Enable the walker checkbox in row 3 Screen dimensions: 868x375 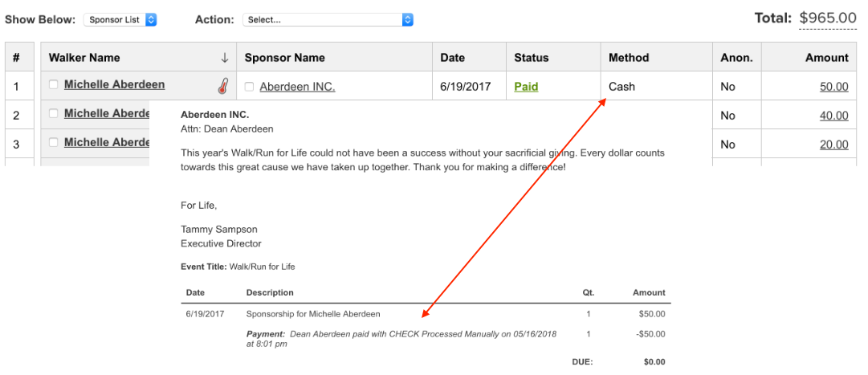(53, 142)
